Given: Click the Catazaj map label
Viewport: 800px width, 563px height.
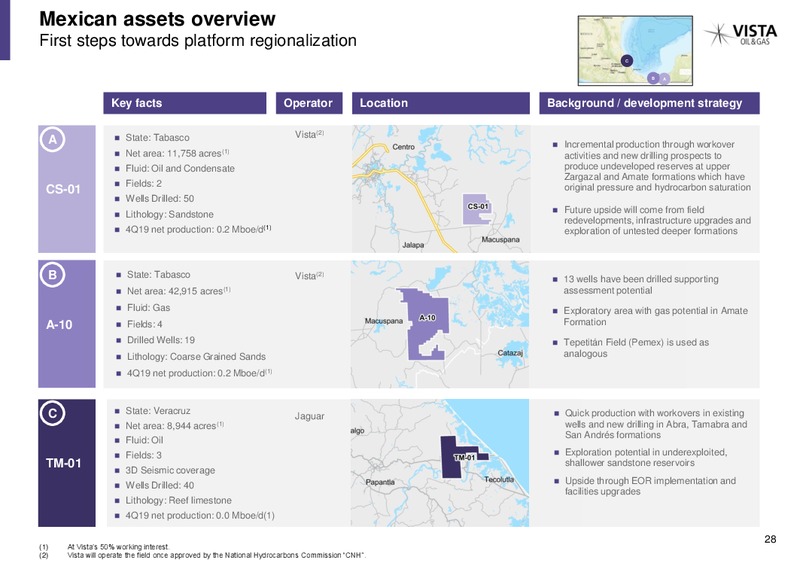Looking at the screenshot, I should pyautogui.click(x=510, y=353).
